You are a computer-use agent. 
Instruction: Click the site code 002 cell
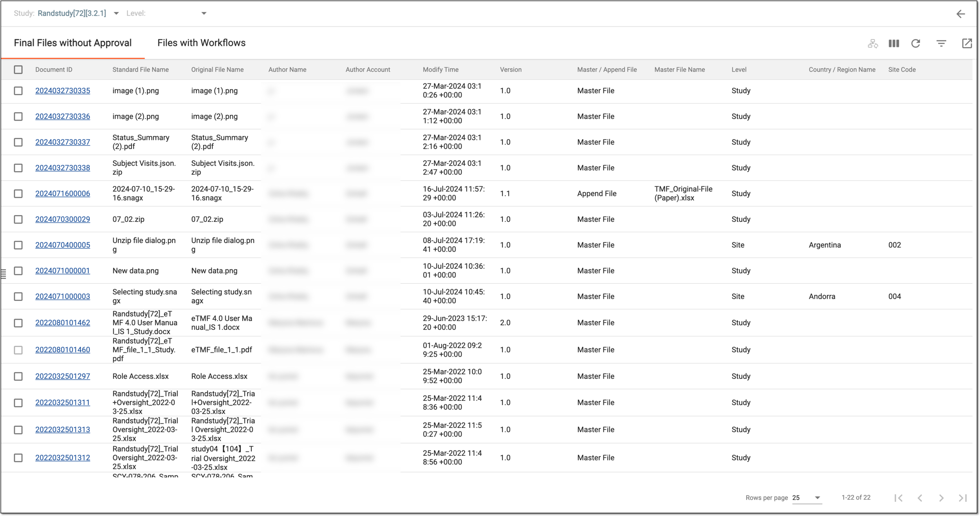895,245
